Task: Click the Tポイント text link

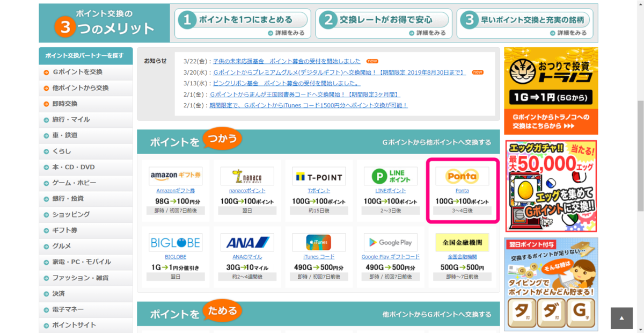Action: 319,191
